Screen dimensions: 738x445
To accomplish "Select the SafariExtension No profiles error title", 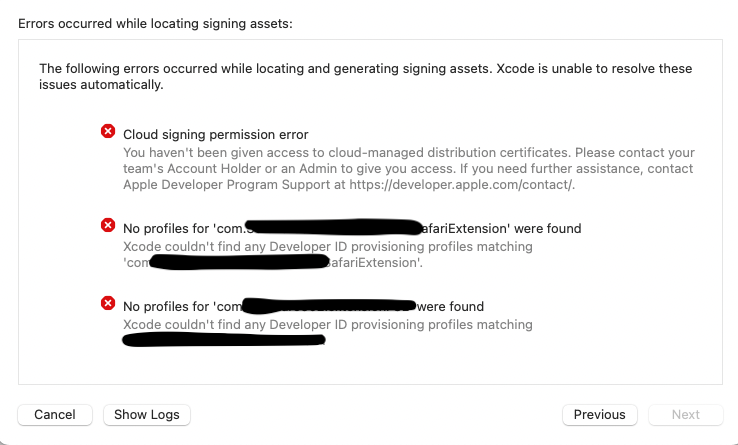I will (352, 228).
